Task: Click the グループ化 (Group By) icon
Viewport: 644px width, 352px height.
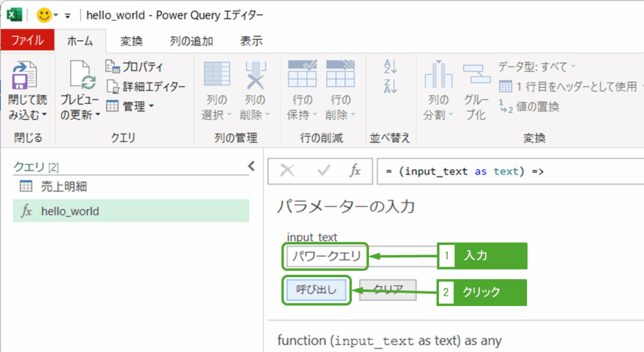Action: (476, 75)
